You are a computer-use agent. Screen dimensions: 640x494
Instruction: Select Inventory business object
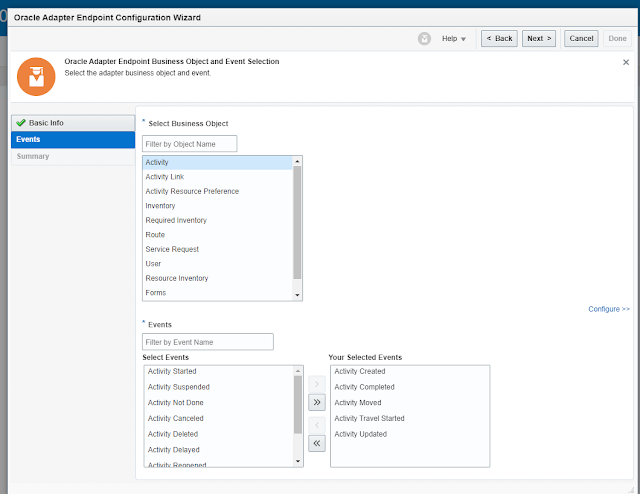(x=218, y=206)
